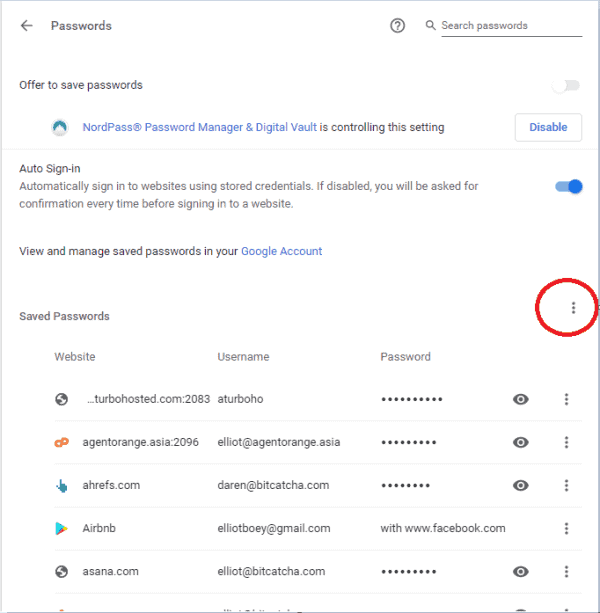The image size is (600, 613).
Task: Click agentorange.asia favicon
Action: [x=61, y=442]
